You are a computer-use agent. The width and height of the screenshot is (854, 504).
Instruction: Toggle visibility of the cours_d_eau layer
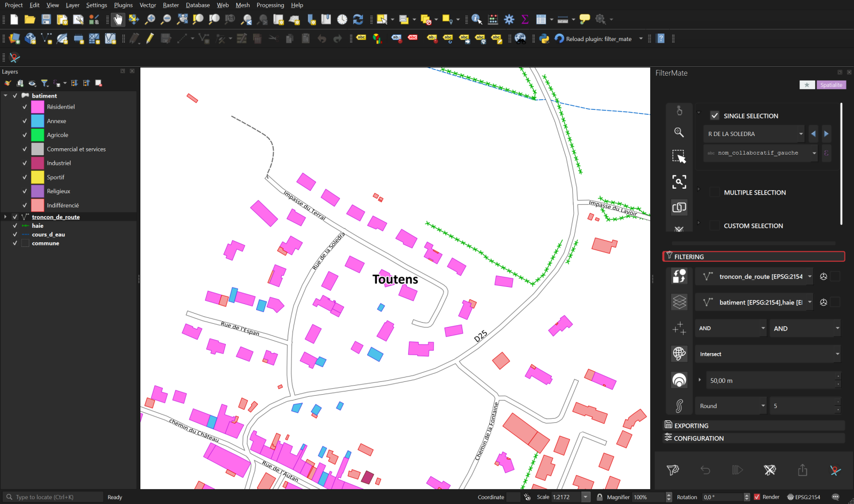[15, 235]
